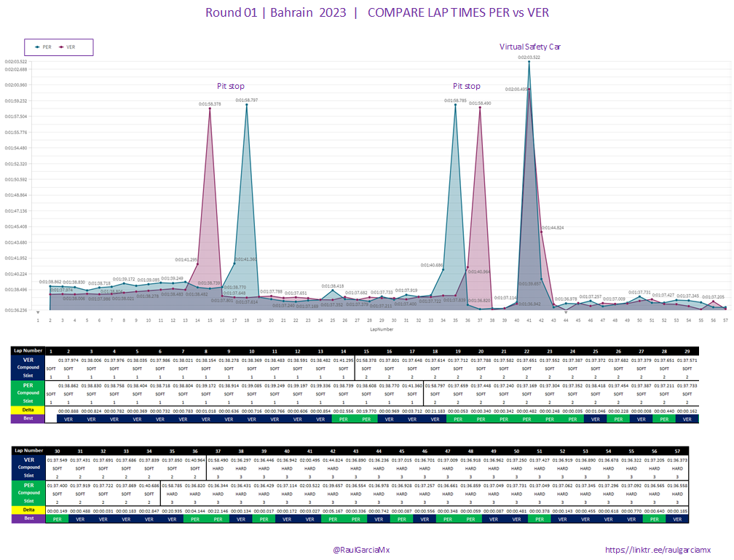This screenshot has height=560, width=734.
Task: Click the Pit stop annotation beside the 0:01:58.378 peak
Action: coord(230,86)
